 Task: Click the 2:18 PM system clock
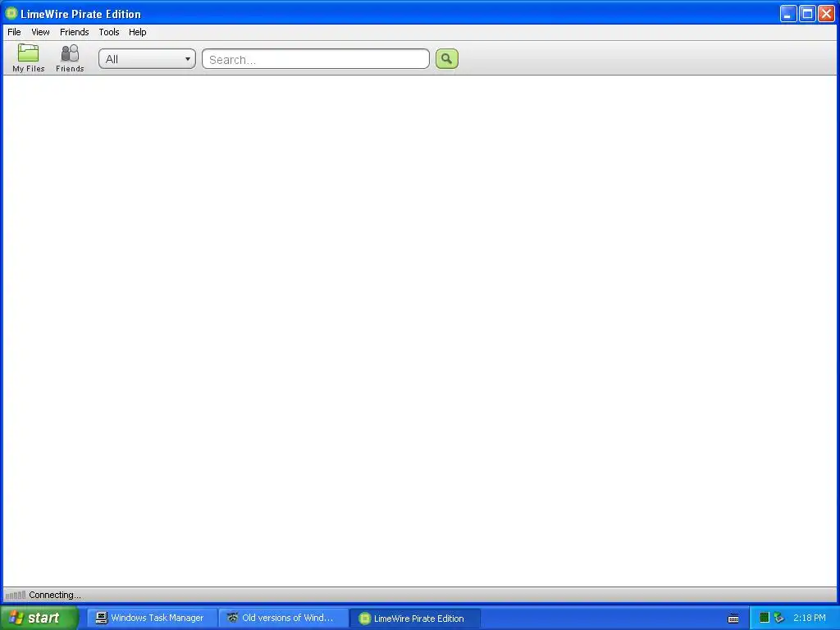(810, 618)
